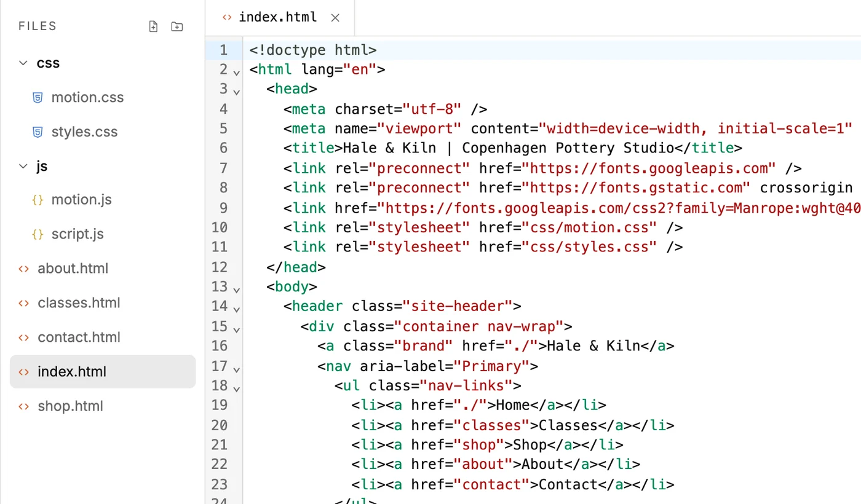Open shop.html in file tree
861x504 pixels.
[70, 406]
